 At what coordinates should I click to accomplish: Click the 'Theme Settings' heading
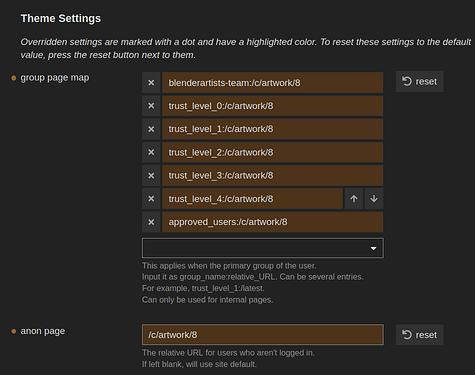coord(61,18)
